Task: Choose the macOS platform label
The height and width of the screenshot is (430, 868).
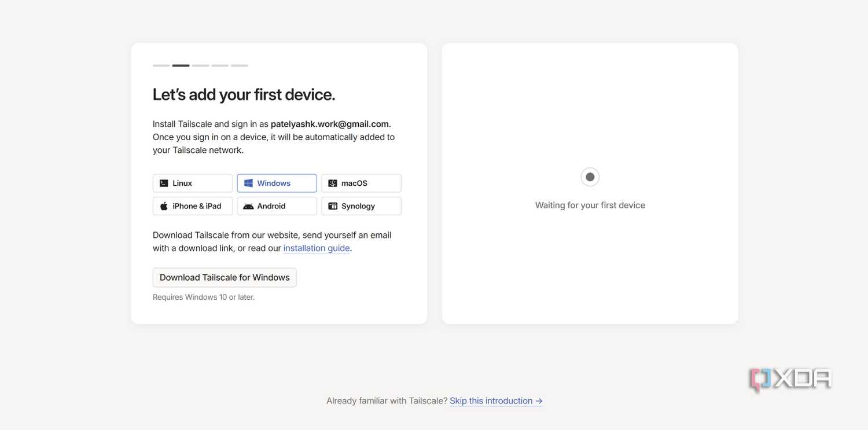Action: (x=354, y=183)
